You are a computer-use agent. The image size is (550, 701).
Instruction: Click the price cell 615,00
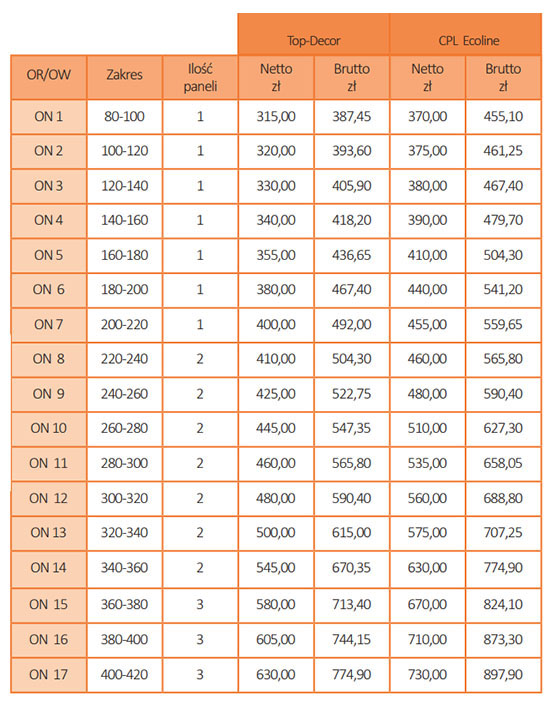click(351, 533)
